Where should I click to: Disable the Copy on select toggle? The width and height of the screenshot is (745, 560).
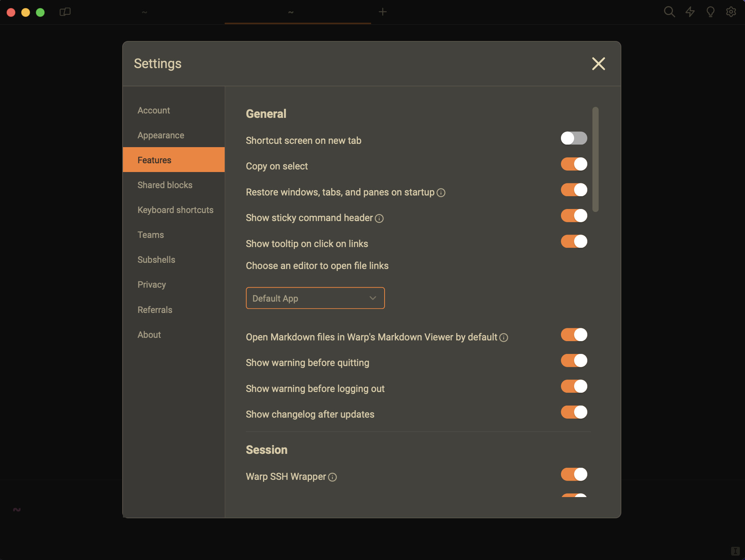tap(574, 164)
